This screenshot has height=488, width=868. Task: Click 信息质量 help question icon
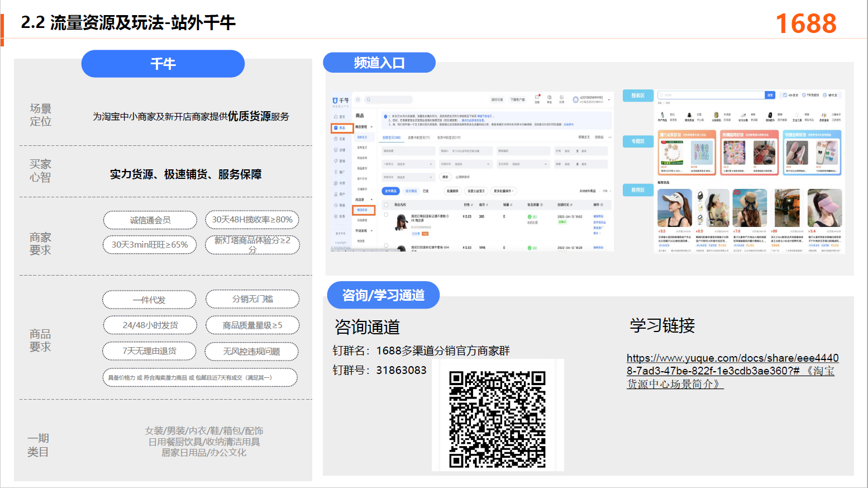tap(541, 205)
